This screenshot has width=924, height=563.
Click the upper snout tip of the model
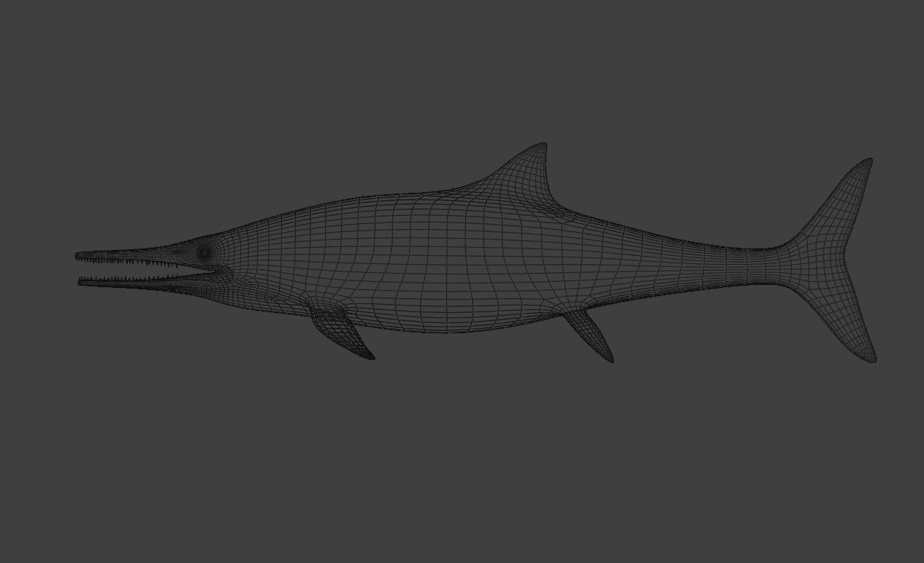pos(80,255)
